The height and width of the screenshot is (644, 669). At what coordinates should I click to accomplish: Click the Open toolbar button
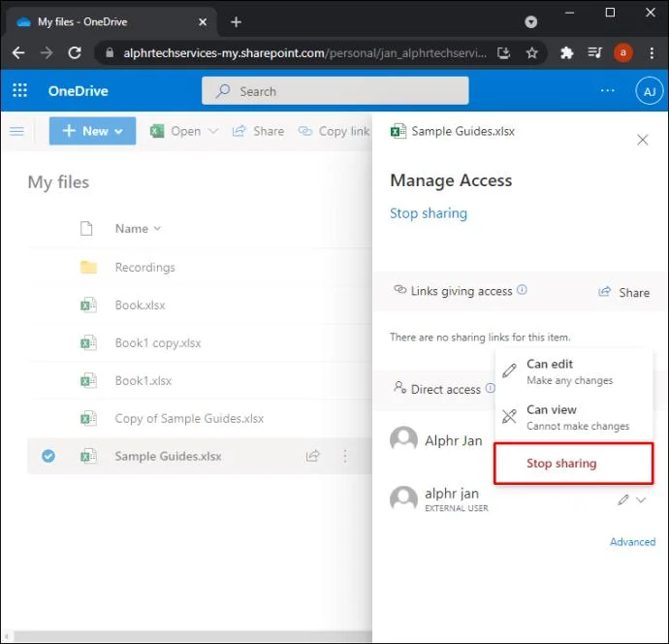[175, 131]
